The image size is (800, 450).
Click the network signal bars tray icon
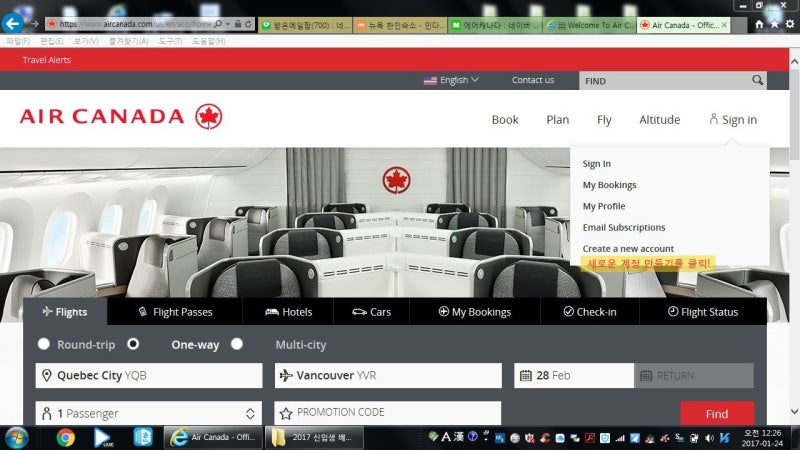[620, 438]
